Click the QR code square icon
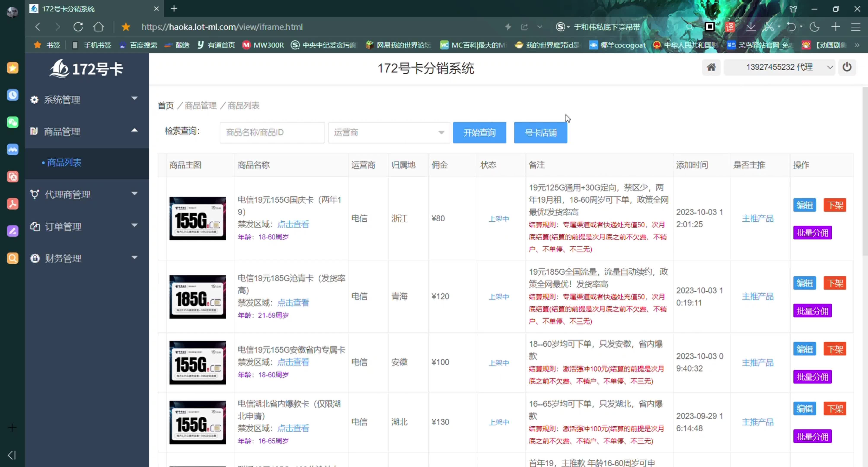The width and height of the screenshot is (868, 467). [710, 27]
